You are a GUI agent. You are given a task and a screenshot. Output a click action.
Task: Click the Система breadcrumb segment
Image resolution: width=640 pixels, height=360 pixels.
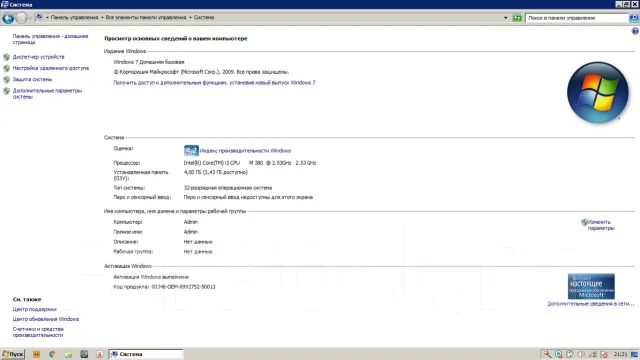coord(204,18)
